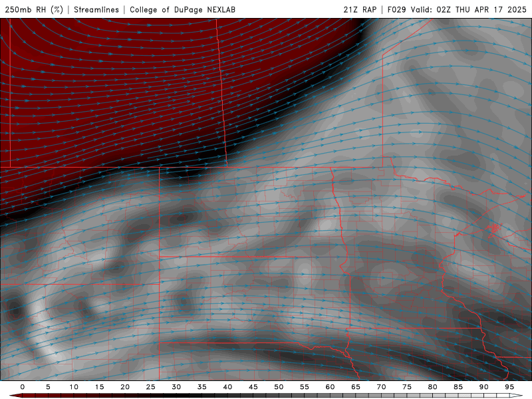The image size is (532, 399).
Task: Select the "Streamlines" label in the header
Action: tap(96, 9)
